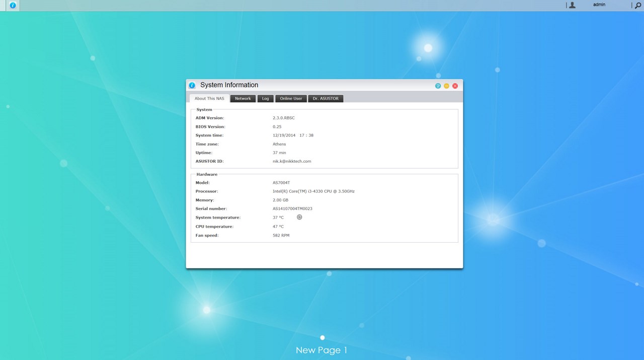Click fan speed value 582 RPM
Screen dimensions: 644x360
pos(281,235)
